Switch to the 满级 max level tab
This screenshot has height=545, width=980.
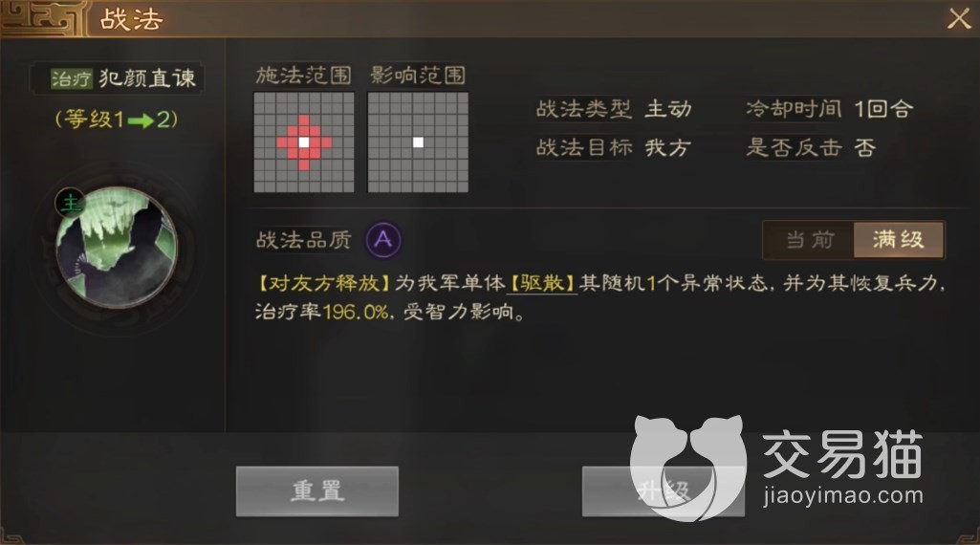coord(898,239)
